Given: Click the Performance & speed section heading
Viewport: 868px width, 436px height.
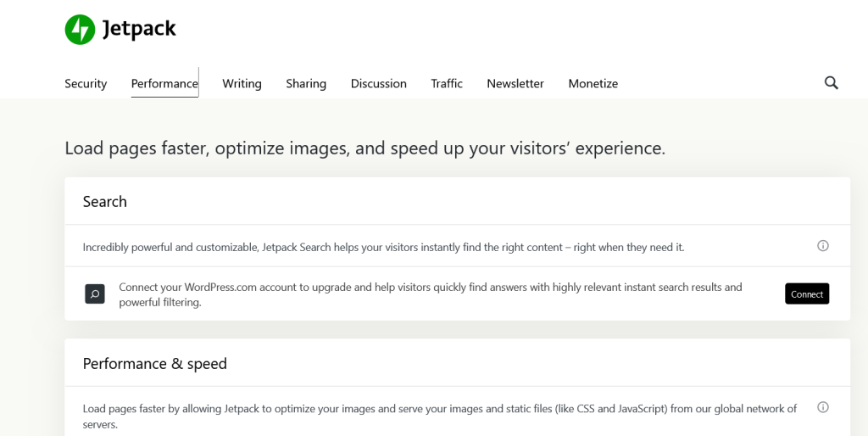Looking at the screenshot, I should (x=155, y=364).
